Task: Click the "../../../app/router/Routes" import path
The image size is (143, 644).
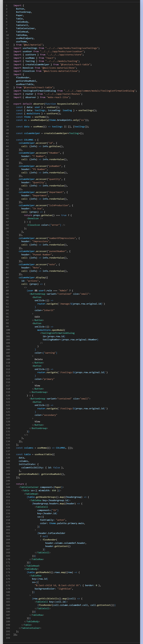Action: (63, 94)
